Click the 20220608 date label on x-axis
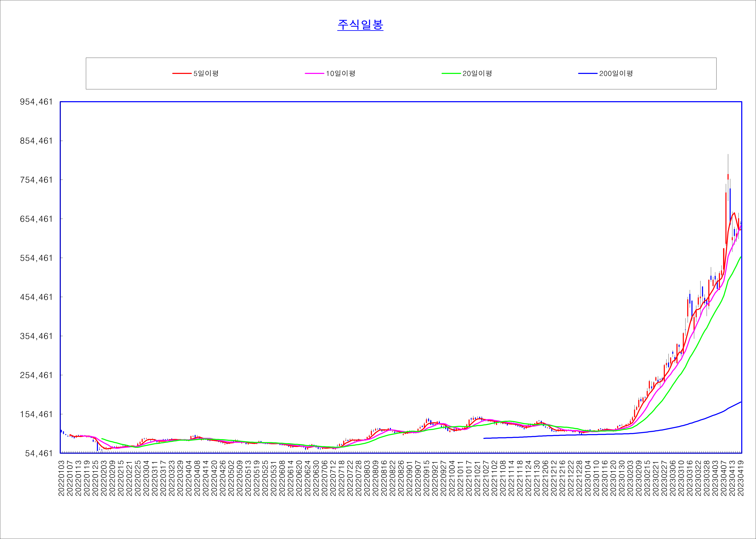Screen dimensions: 756x539 282,478
